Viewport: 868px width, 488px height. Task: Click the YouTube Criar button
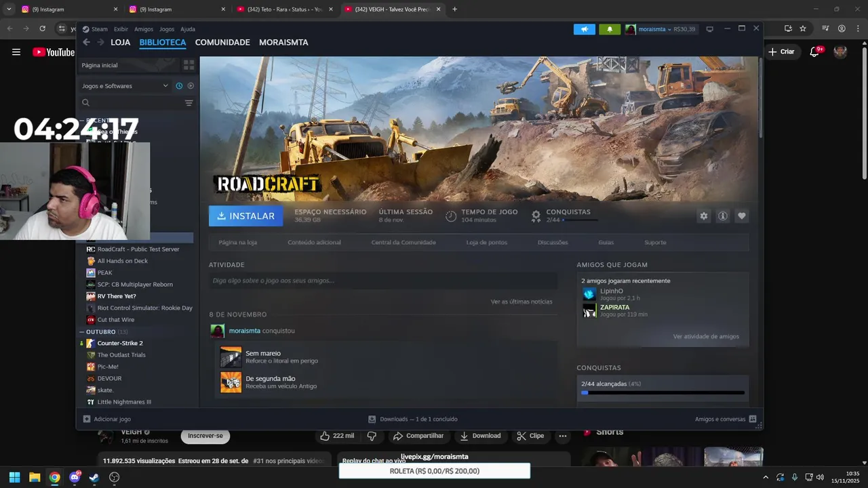[x=781, y=52]
